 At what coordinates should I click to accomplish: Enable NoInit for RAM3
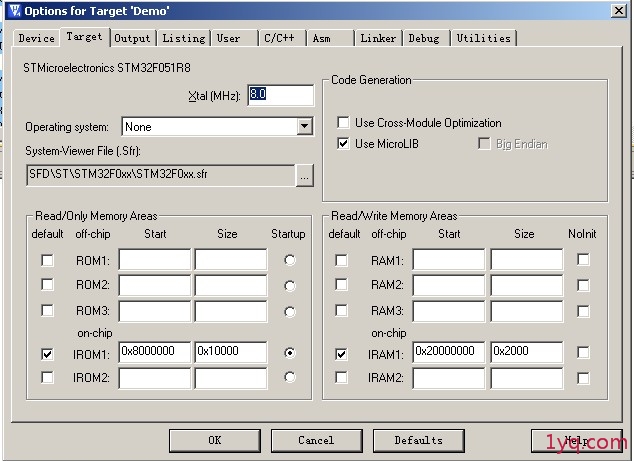pyautogui.click(x=583, y=311)
